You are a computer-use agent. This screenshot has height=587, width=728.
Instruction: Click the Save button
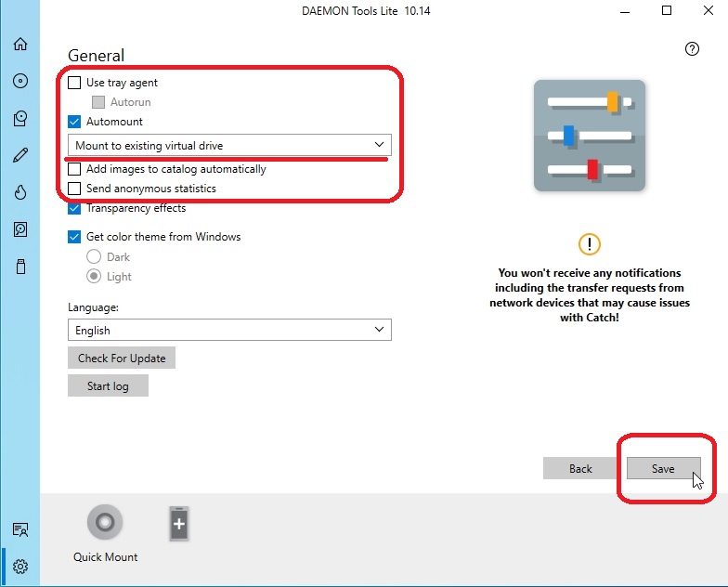coord(663,468)
